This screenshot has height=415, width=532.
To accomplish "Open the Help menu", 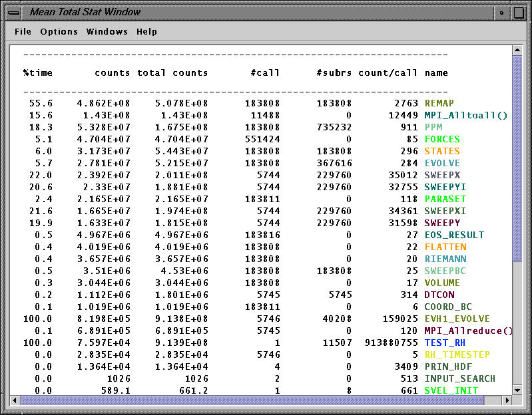I will 146,32.
